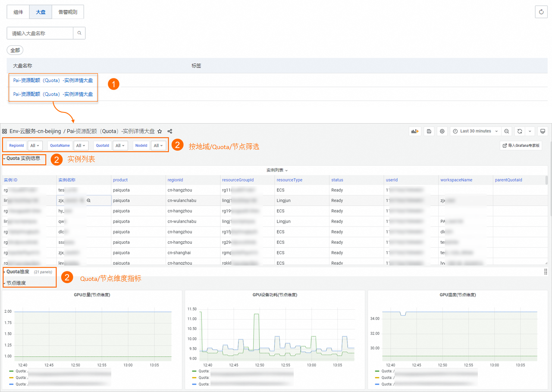
Task: Switch to the 大盘 tab
Action: click(41, 12)
